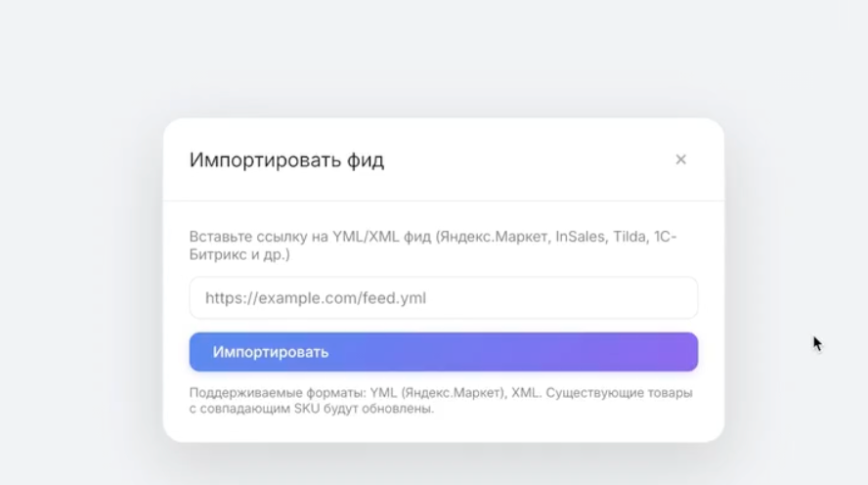Image resolution: width=868 pixels, height=485 pixels.
Task: Click the XML format mention in the footer
Action: tap(525, 392)
